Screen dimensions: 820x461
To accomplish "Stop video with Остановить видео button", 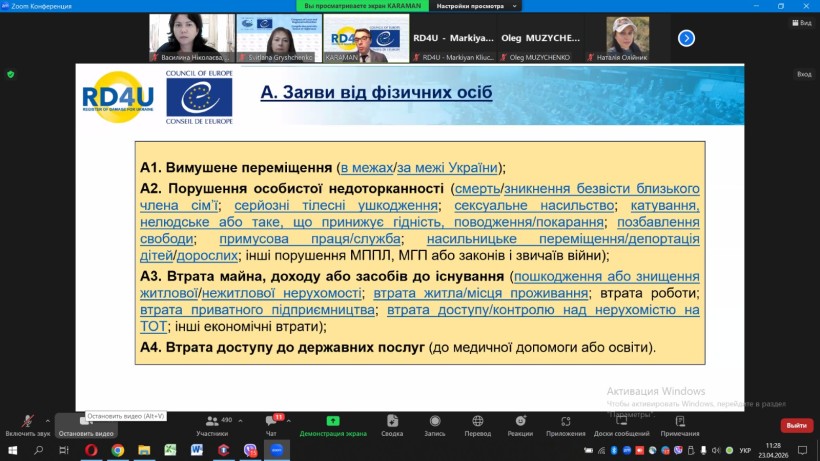I will [86, 425].
